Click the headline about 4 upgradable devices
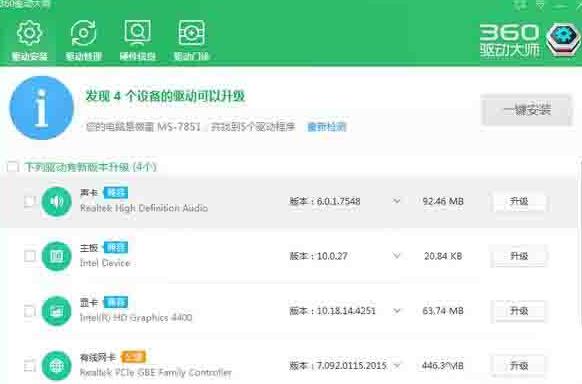This screenshot has height=384, width=582. pyautogui.click(x=165, y=96)
